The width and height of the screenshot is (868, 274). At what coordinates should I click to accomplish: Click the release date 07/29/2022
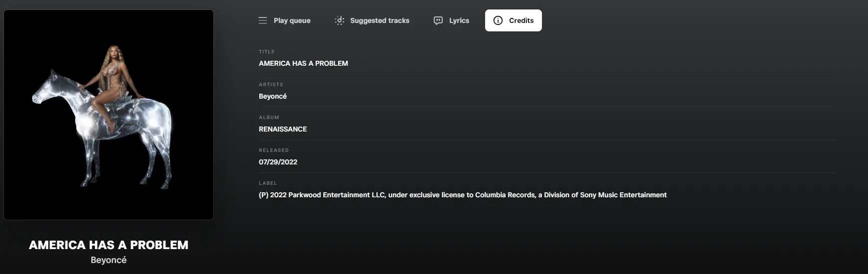tap(278, 162)
